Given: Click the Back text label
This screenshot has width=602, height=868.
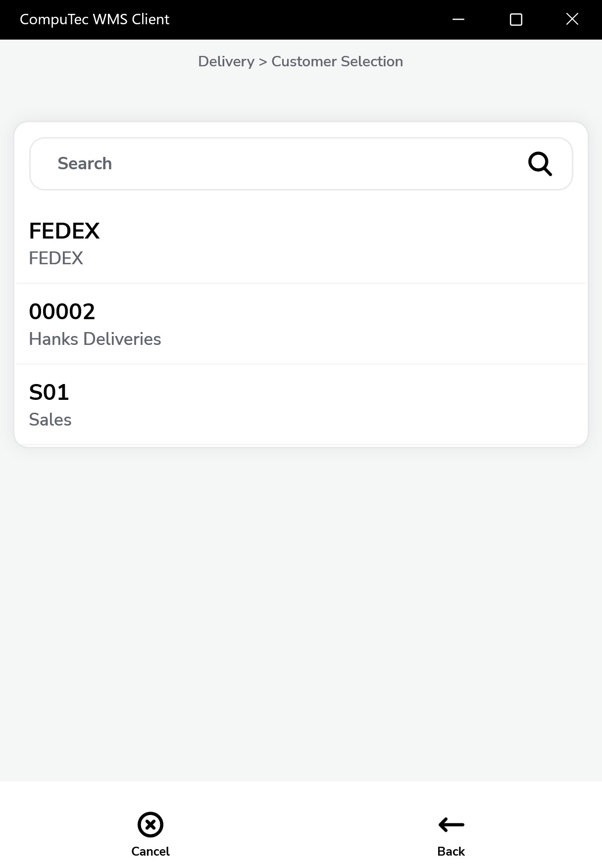Looking at the screenshot, I should [451, 851].
